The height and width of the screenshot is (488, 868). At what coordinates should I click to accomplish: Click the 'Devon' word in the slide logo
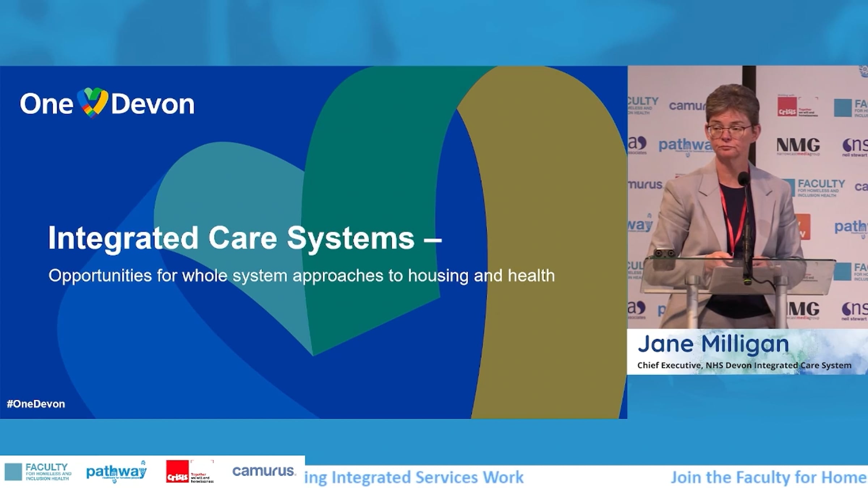pos(152,104)
